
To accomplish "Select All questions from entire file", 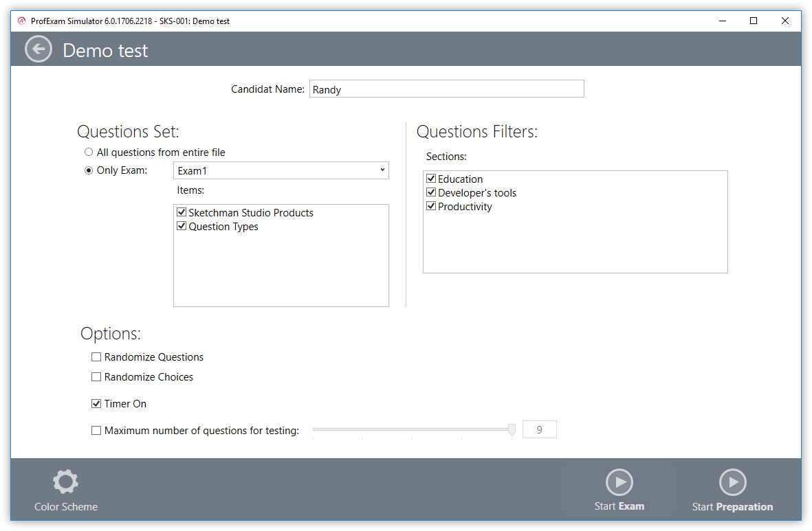I will [x=89, y=152].
